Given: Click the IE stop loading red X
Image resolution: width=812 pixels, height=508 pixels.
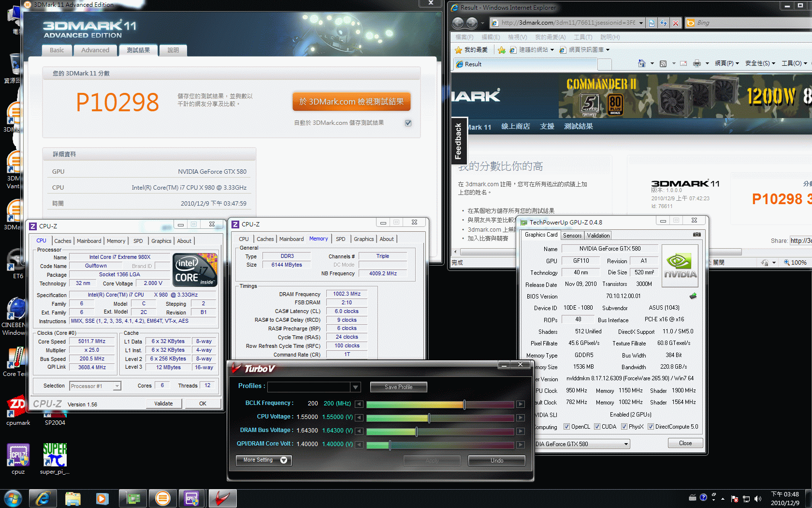Looking at the screenshot, I should tap(676, 23).
